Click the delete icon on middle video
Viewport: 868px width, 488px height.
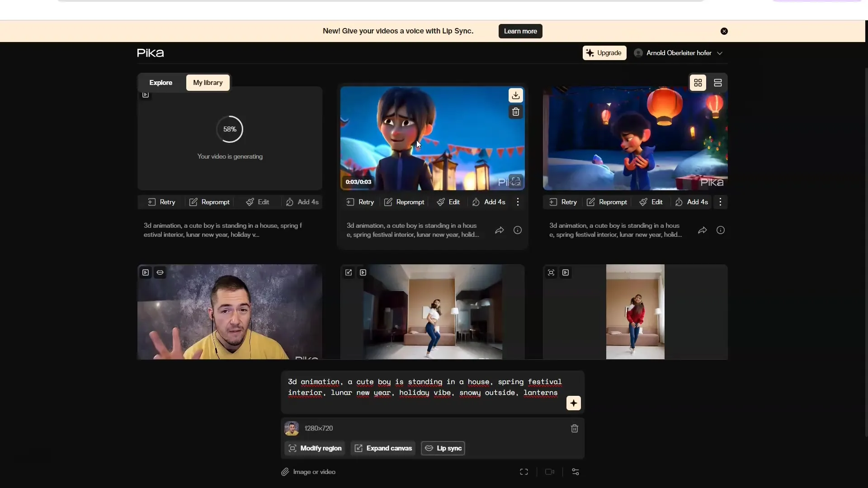click(x=515, y=112)
